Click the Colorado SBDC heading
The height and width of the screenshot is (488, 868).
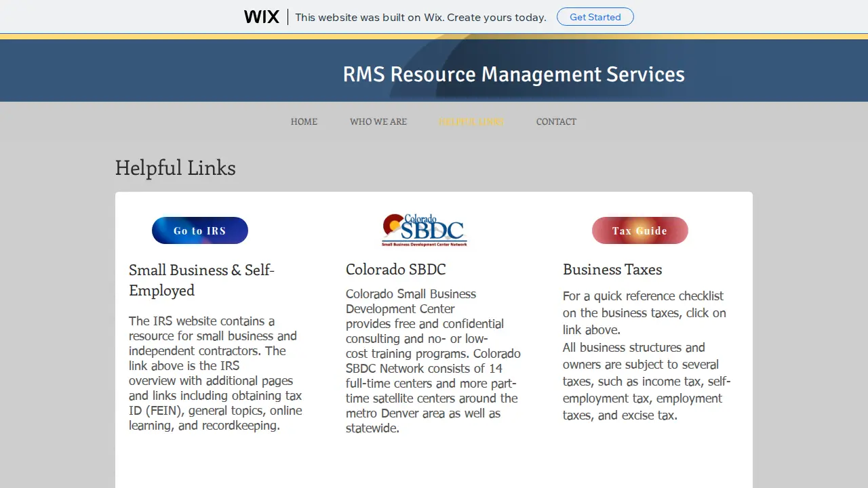[x=396, y=269]
